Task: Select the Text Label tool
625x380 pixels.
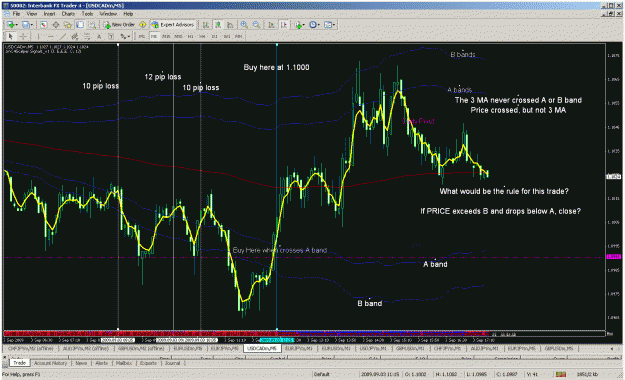Action: point(111,36)
